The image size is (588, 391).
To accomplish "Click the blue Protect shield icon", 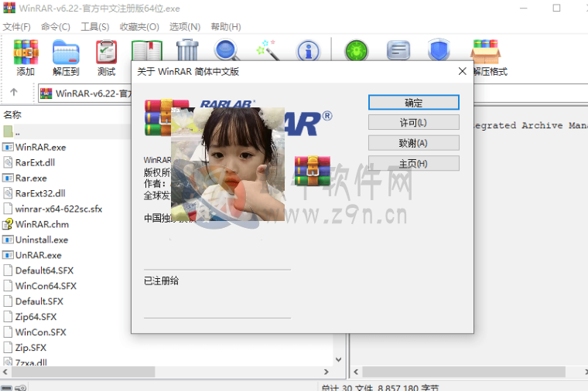I will click(x=439, y=49).
